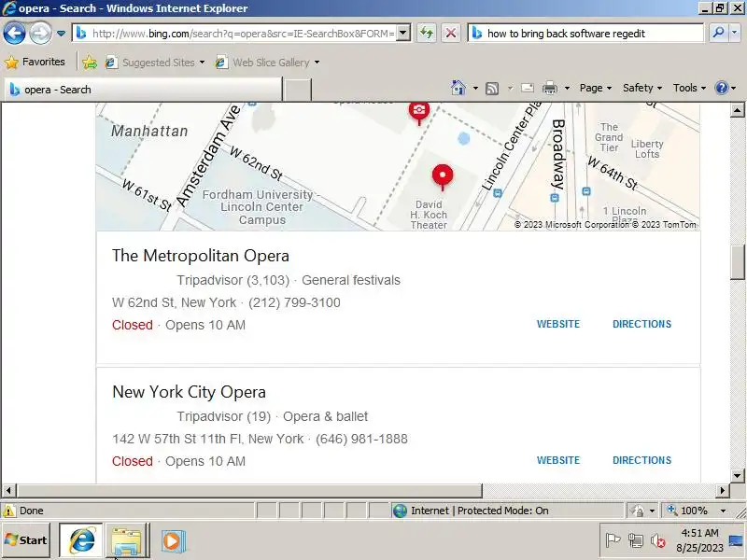
Task: Expand the Suggested Sites dropdown arrow
Action: (x=202, y=63)
